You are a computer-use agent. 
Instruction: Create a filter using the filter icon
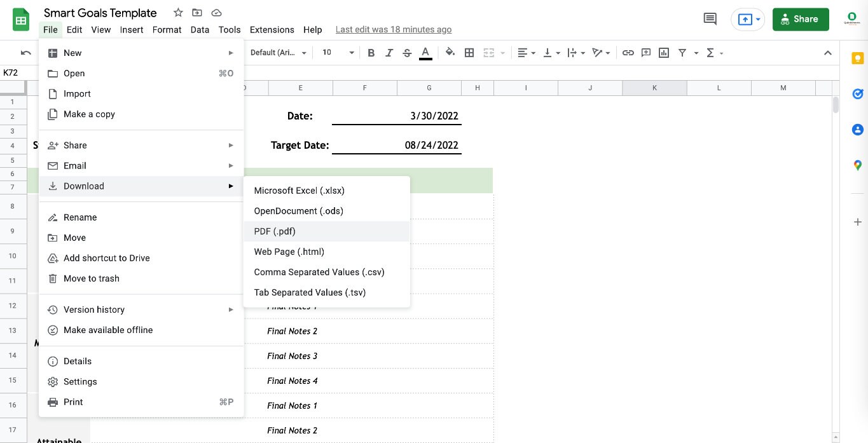coord(681,52)
